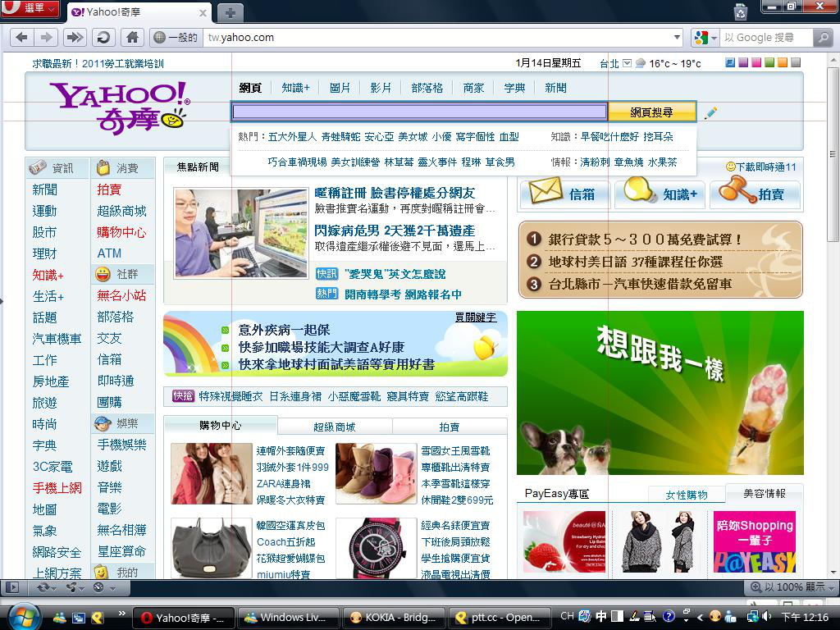
Task: Click the volume speaker tray icon
Action: tap(767, 617)
